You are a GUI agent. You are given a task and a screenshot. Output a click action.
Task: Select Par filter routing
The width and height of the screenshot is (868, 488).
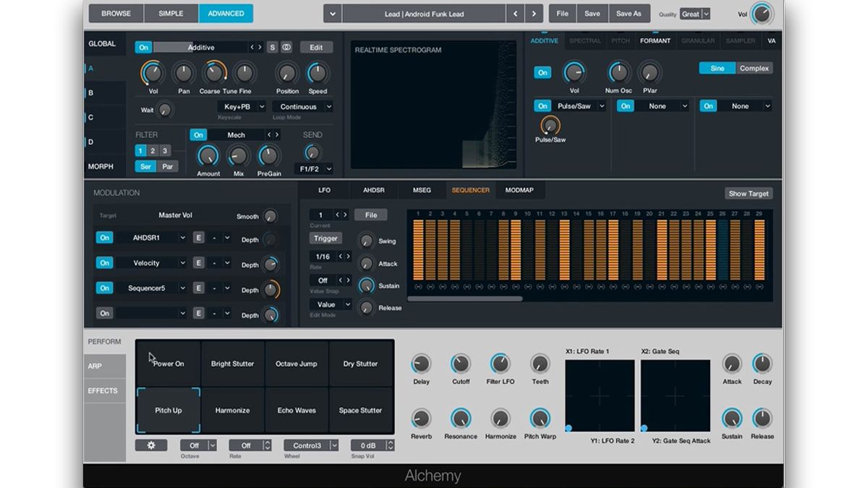pos(168,166)
